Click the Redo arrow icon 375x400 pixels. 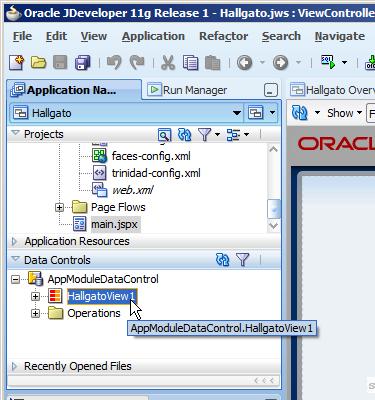click(x=137, y=62)
